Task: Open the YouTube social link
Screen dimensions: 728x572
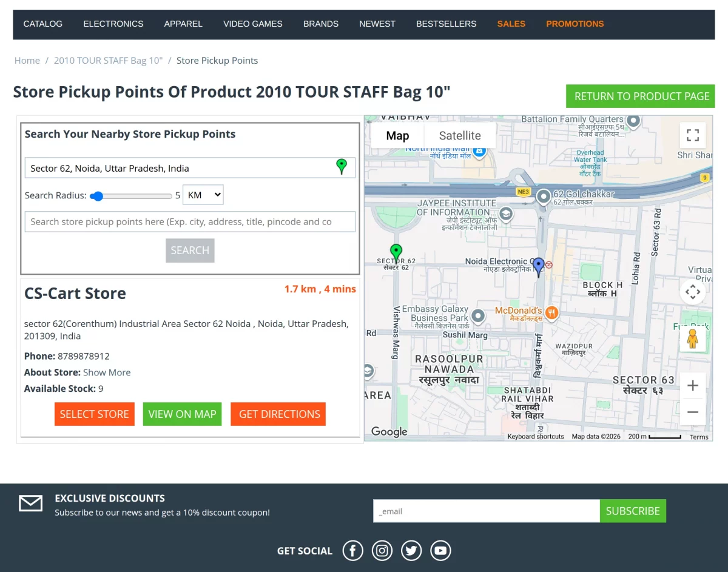Action: (440, 551)
